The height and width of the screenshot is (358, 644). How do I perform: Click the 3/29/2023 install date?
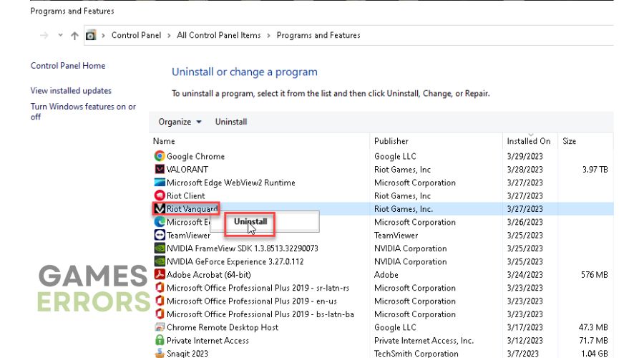[x=525, y=156]
